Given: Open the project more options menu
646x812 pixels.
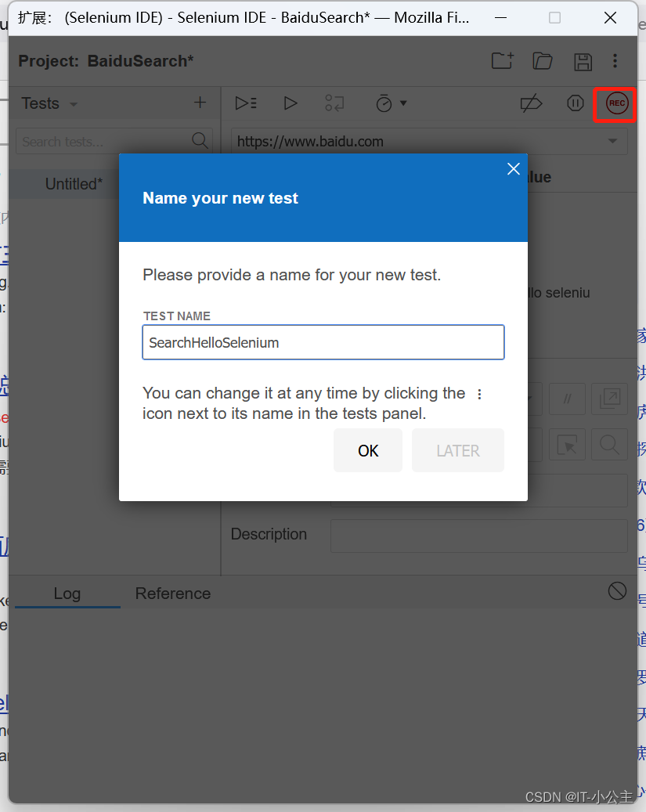Looking at the screenshot, I should click(615, 60).
